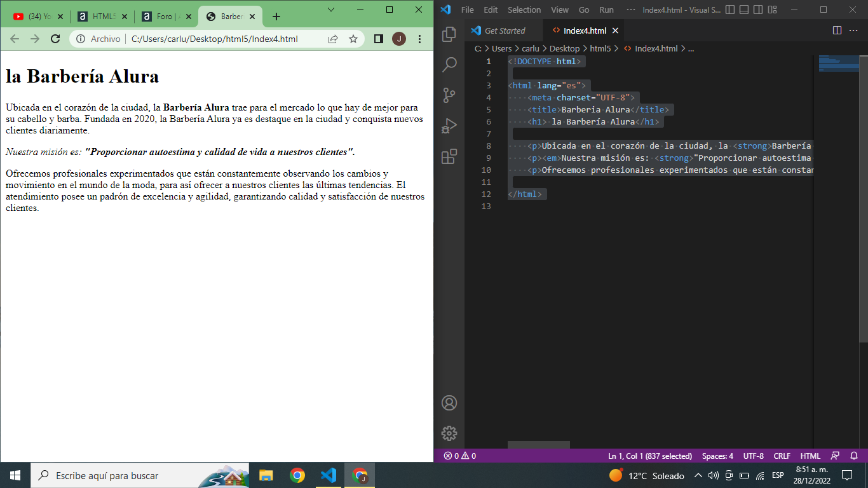Click the VS Code horizontal scrollbar
868x488 pixels.
pos(539,445)
